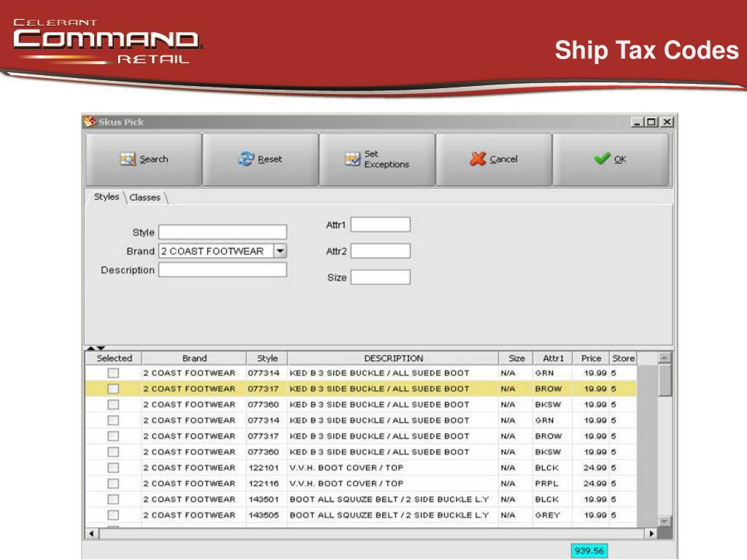This screenshot has height=560, width=747.
Task: Close the Skus Pick window
Action: click(x=667, y=122)
